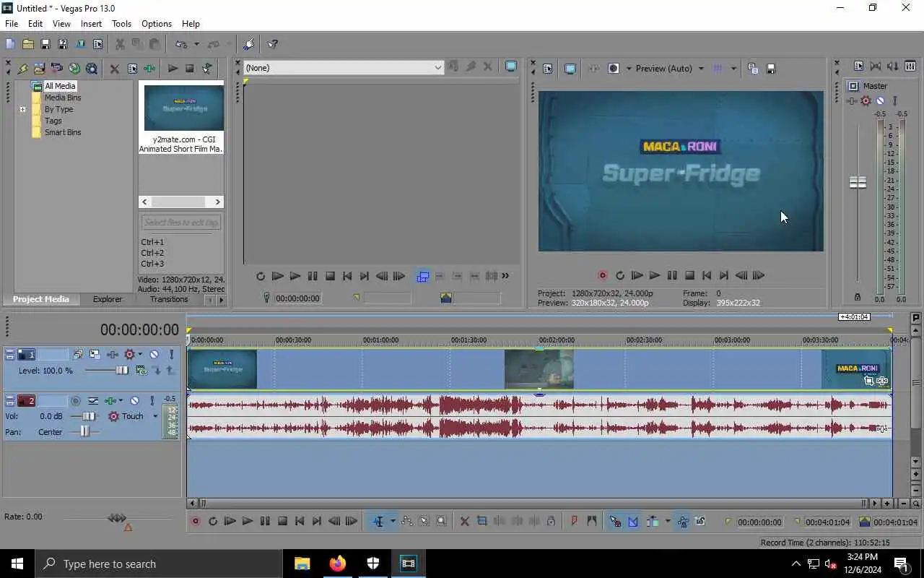Save the project with the floppy disk icon
924x578 pixels.
click(45, 44)
